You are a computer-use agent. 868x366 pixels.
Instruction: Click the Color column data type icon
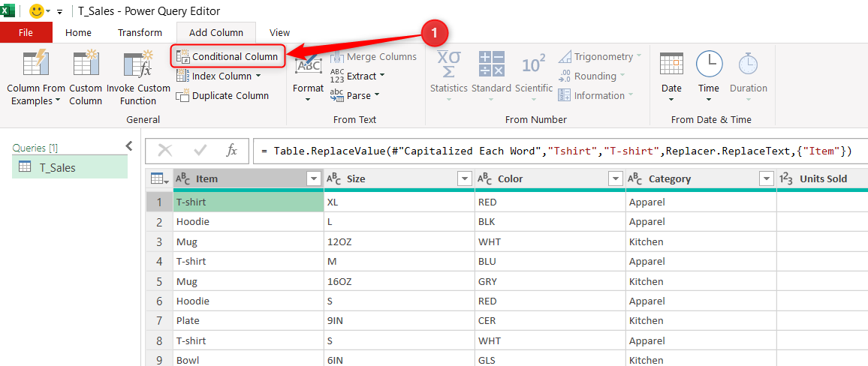(x=486, y=178)
